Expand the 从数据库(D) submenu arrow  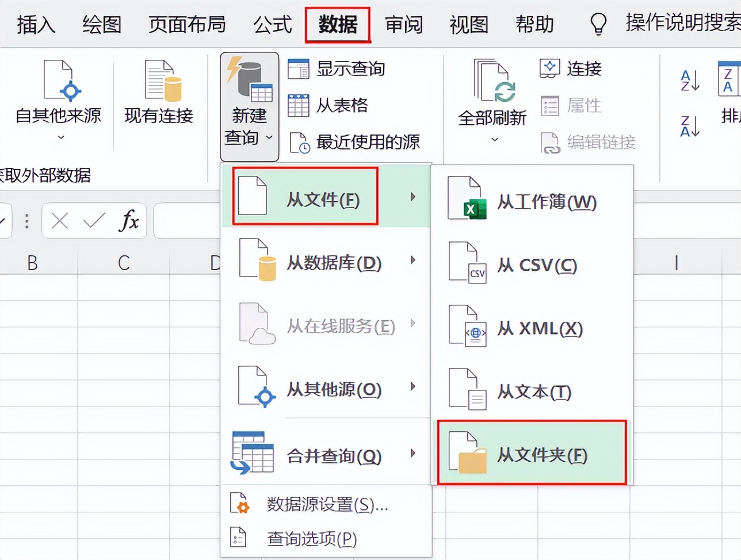click(x=412, y=260)
